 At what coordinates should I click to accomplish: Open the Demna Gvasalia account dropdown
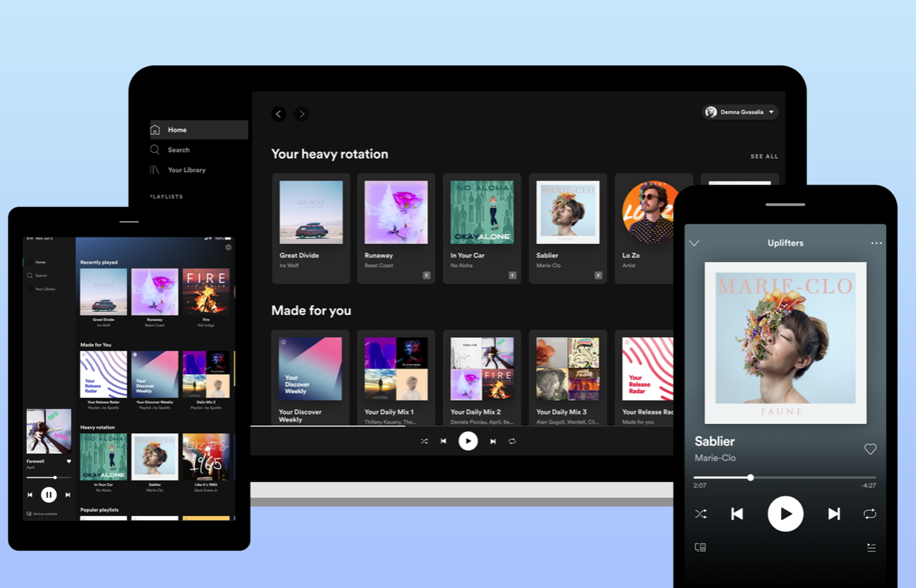point(740,112)
